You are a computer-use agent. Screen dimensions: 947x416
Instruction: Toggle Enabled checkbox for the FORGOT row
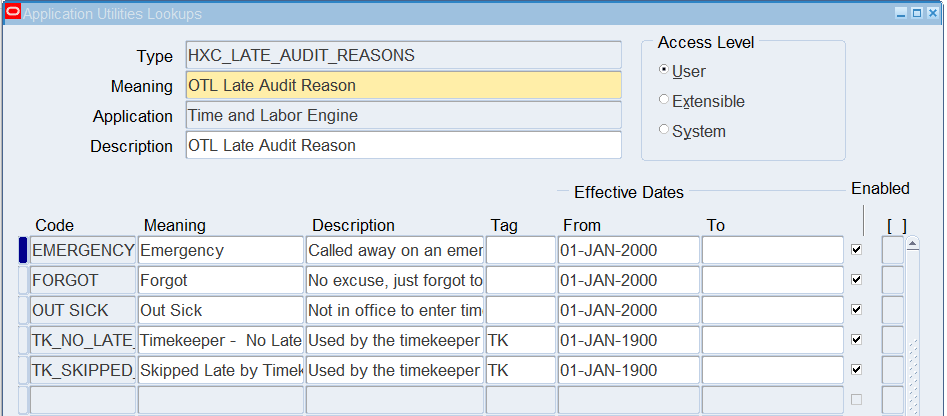click(856, 280)
